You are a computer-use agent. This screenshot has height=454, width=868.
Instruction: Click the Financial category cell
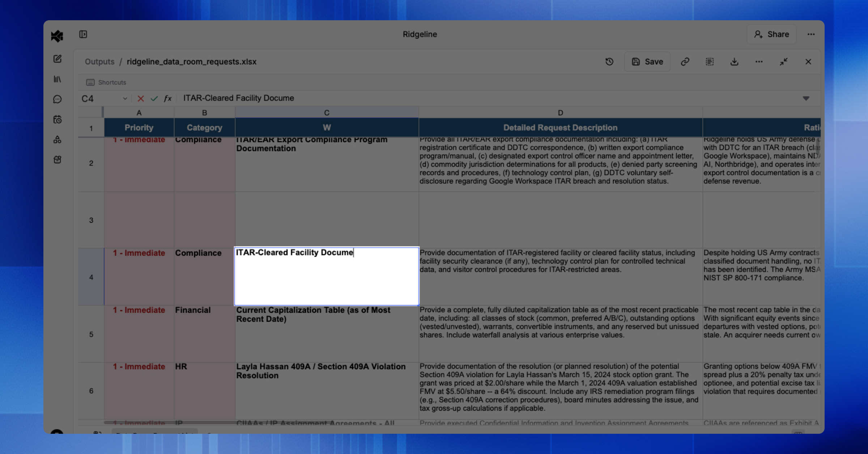[204, 334]
